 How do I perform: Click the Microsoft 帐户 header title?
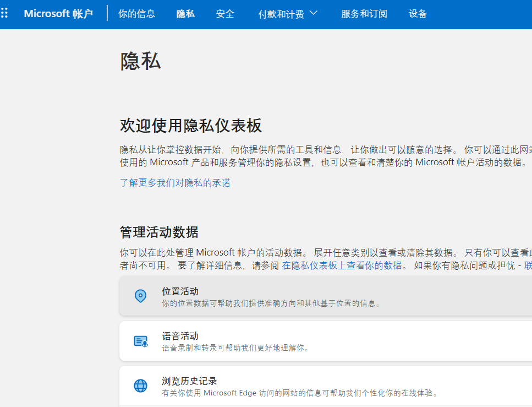pyautogui.click(x=58, y=14)
